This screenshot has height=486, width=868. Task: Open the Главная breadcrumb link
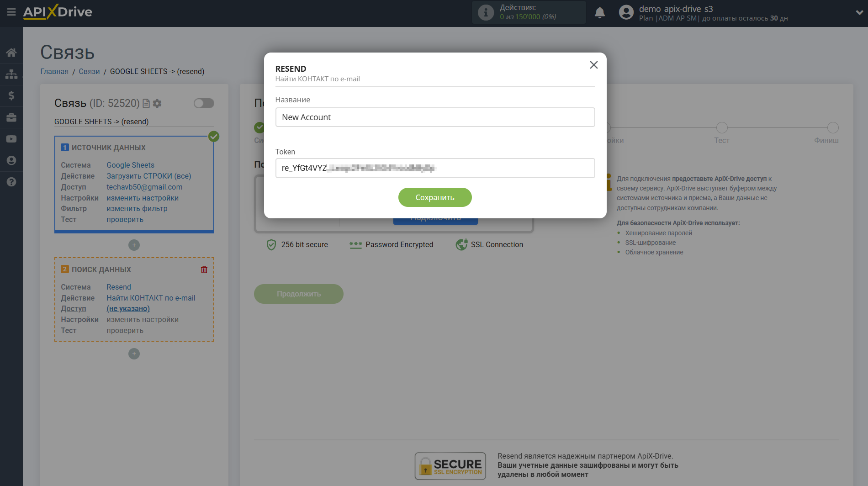(x=54, y=71)
